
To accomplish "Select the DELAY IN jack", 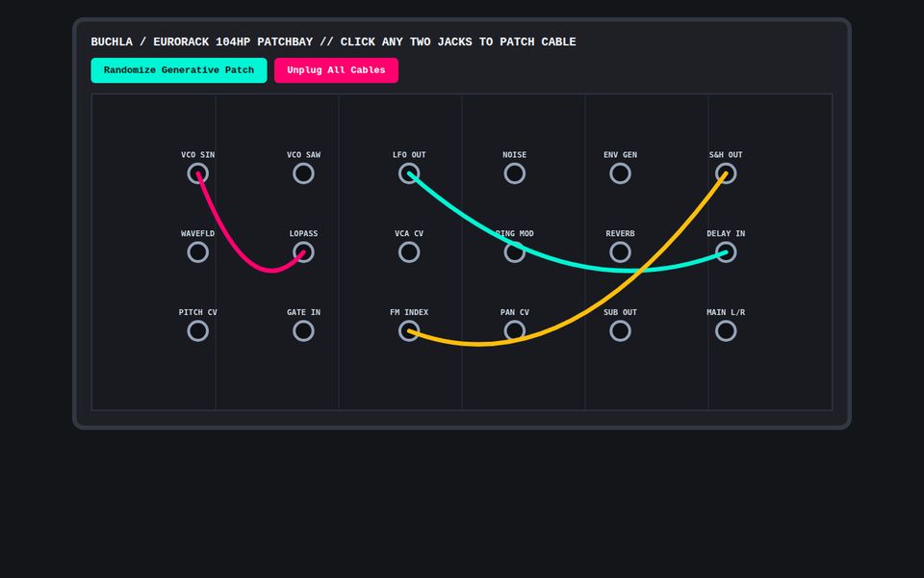I will (x=726, y=252).
